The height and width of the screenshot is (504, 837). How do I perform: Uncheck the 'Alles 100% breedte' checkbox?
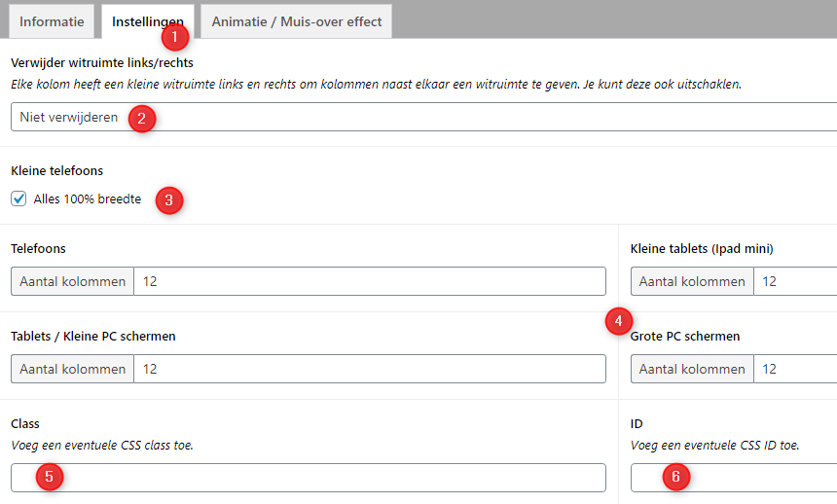click(18, 199)
